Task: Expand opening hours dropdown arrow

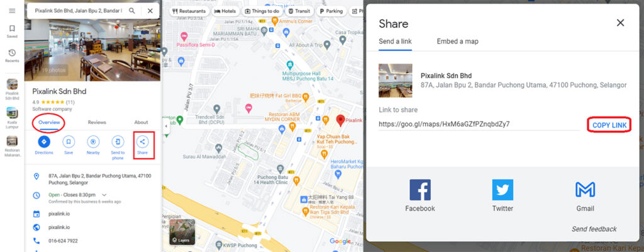Action: (104, 195)
